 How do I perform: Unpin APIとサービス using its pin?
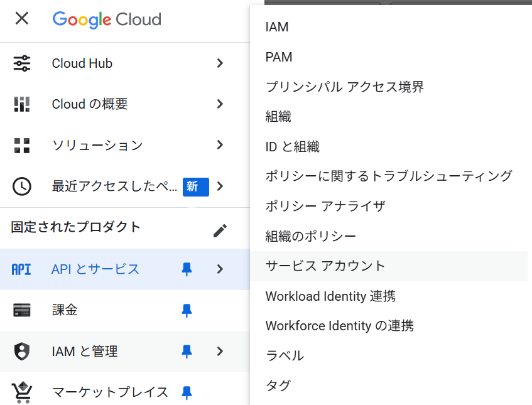187,269
